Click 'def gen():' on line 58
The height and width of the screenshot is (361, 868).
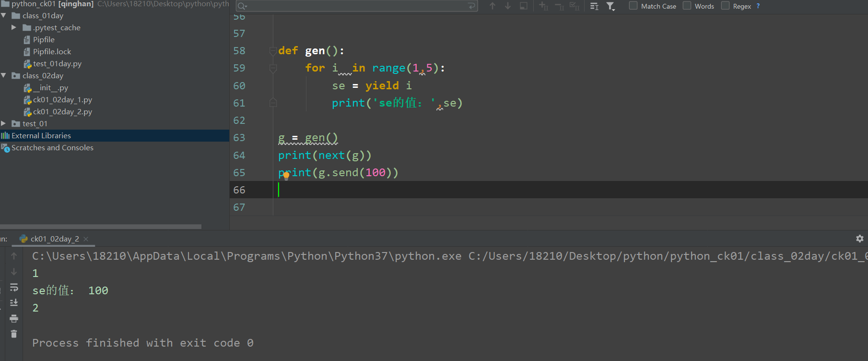tap(311, 51)
